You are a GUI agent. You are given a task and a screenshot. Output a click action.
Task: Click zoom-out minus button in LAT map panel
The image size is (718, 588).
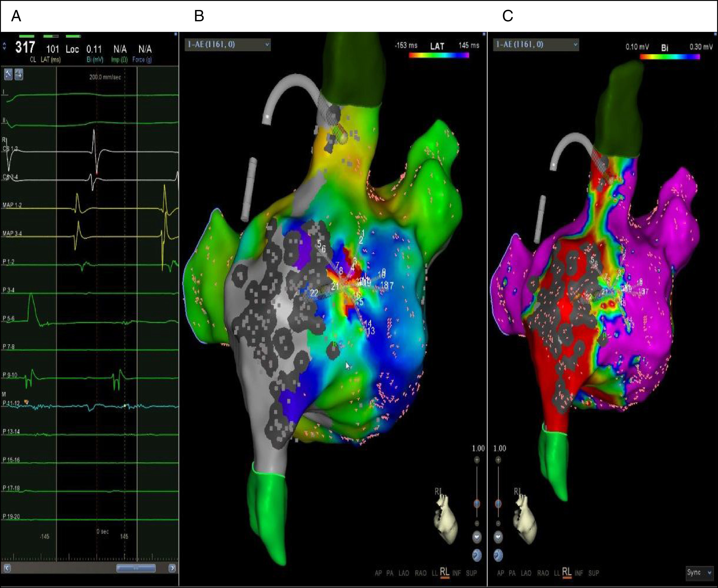[477, 523]
